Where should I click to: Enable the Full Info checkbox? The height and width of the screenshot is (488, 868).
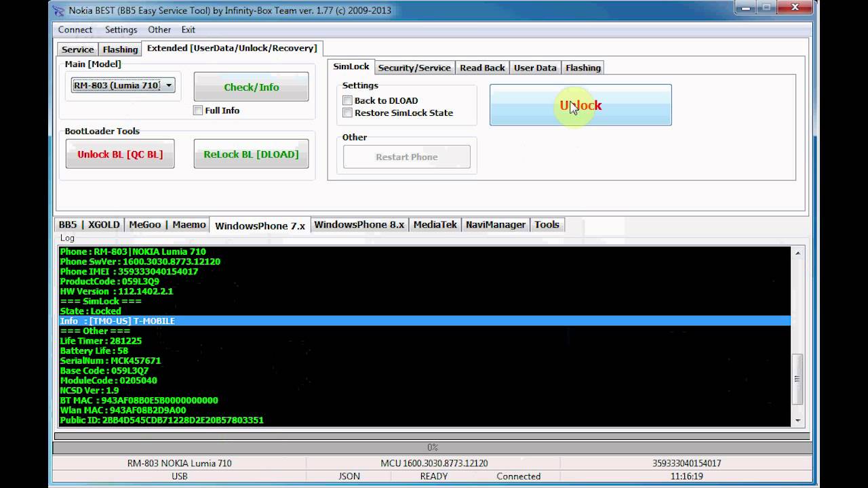(198, 110)
